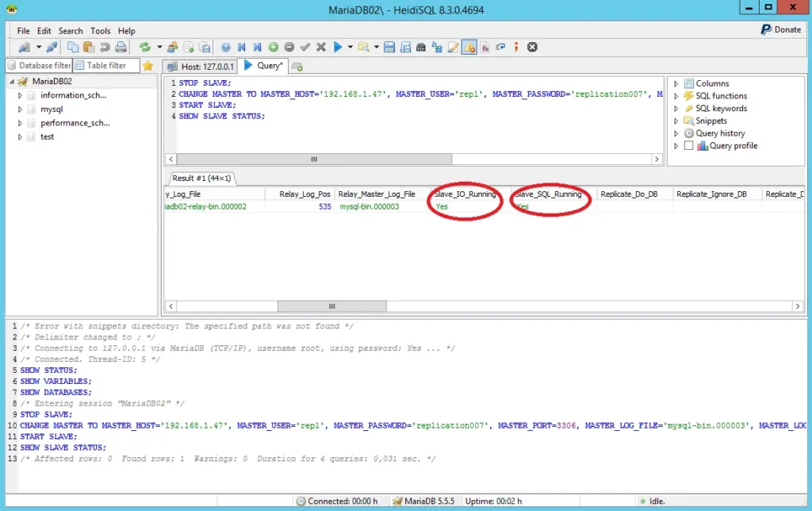Click the Print icon in the toolbar
The image size is (812, 511).
pos(121,48)
